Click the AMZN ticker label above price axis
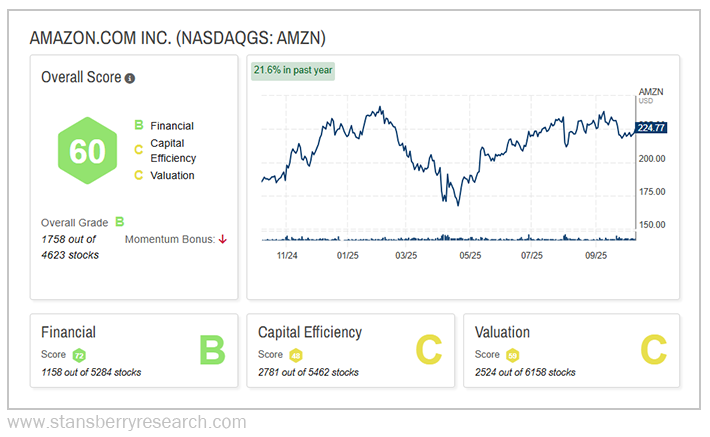This screenshot has height=437, width=710. [x=650, y=92]
